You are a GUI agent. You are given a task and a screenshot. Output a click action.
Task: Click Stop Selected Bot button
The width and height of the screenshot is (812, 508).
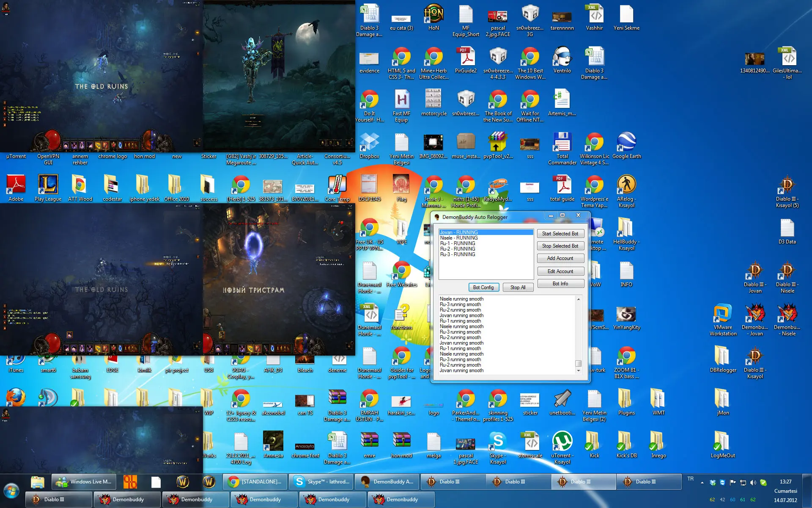560,246
